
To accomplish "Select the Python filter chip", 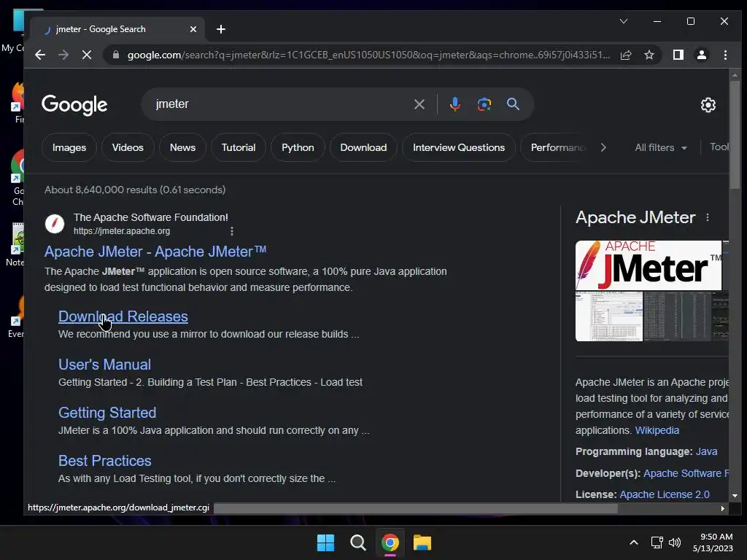I will coord(298,147).
